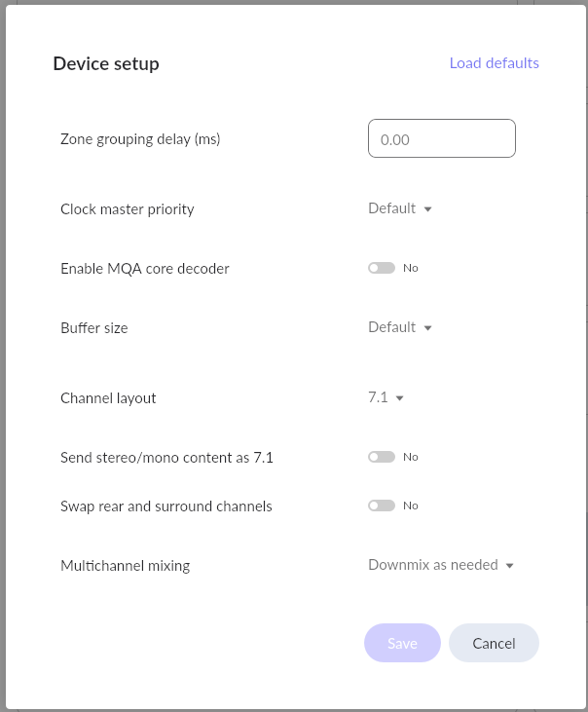The width and height of the screenshot is (588, 712).
Task: Click the Device setup heading
Action: pos(106,64)
